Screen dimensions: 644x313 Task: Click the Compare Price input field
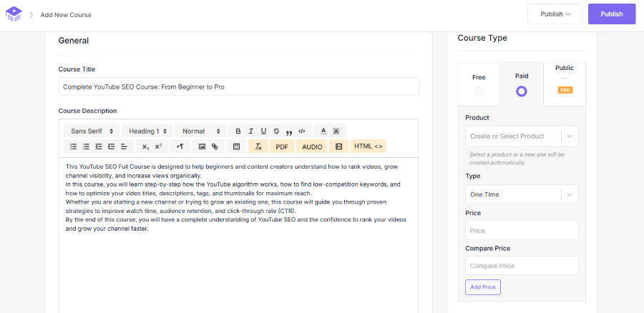coord(522,266)
